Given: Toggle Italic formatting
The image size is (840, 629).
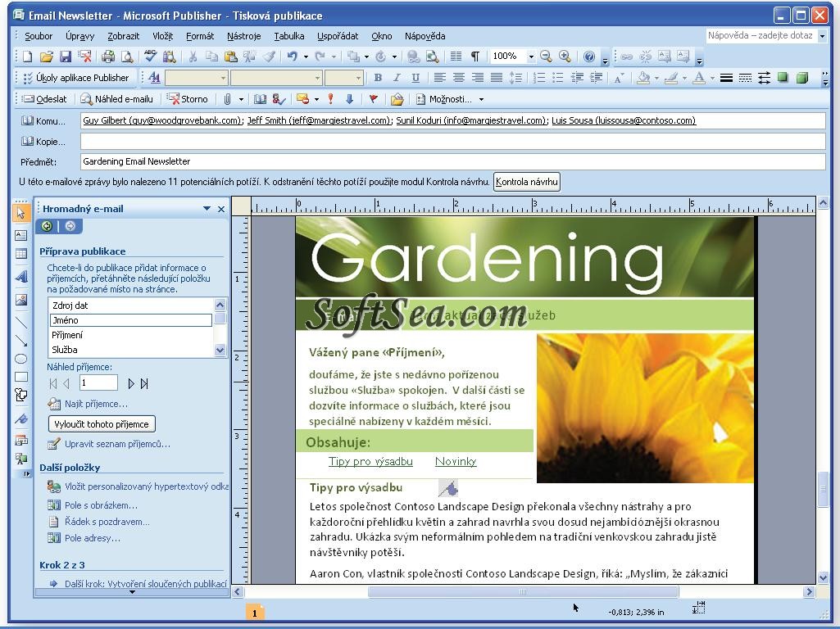Looking at the screenshot, I should 397,78.
